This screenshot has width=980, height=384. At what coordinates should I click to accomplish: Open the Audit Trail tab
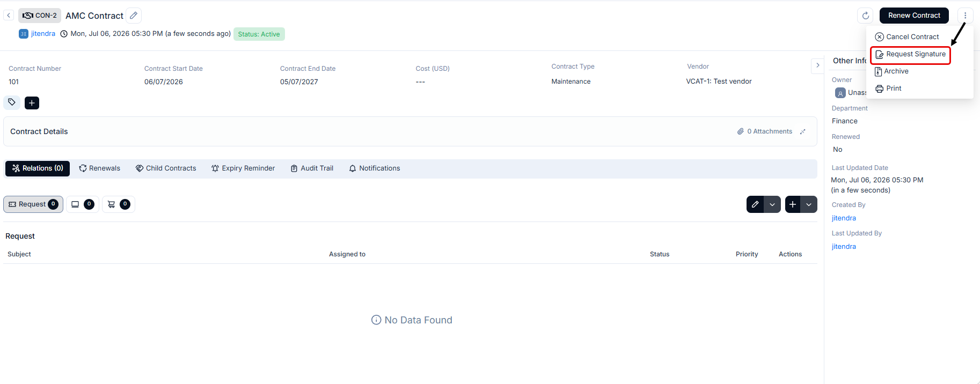pyautogui.click(x=312, y=168)
